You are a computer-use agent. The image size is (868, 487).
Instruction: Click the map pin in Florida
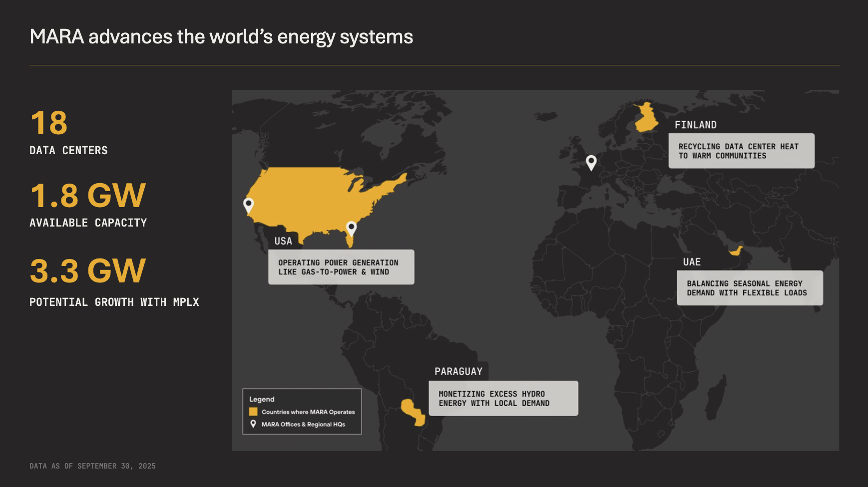coord(352,228)
